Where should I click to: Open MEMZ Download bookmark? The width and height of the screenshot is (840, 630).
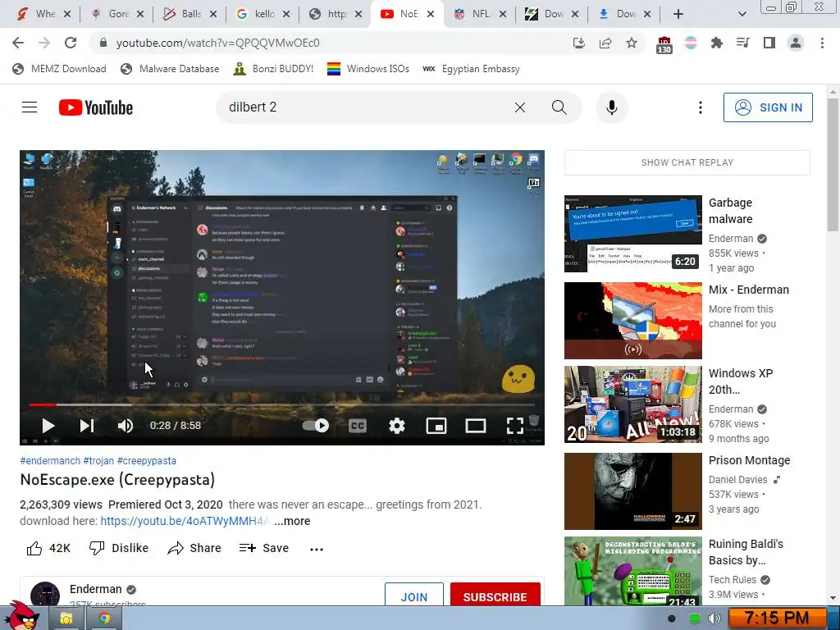(59, 69)
